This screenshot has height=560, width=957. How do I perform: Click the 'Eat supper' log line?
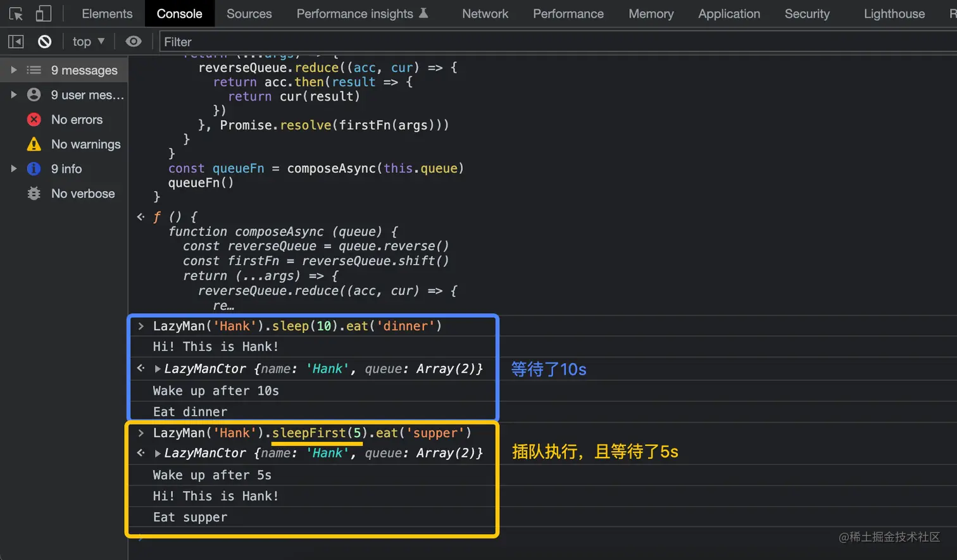coord(190,518)
